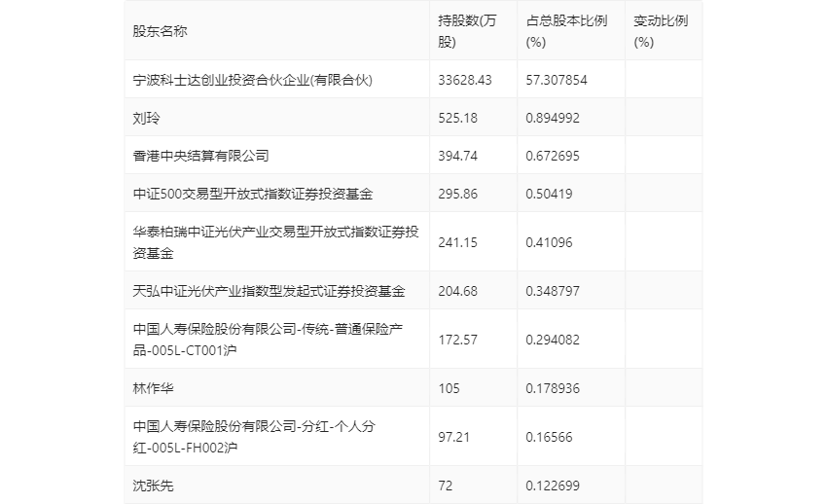Click the 变动比例(%) column header
The width and height of the screenshot is (827, 504).
pos(661,31)
